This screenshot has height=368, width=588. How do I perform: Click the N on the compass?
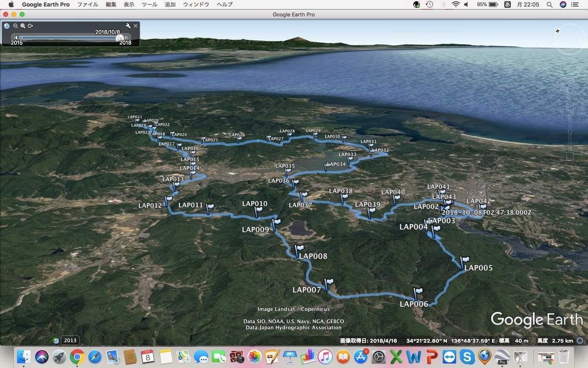coord(557,31)
